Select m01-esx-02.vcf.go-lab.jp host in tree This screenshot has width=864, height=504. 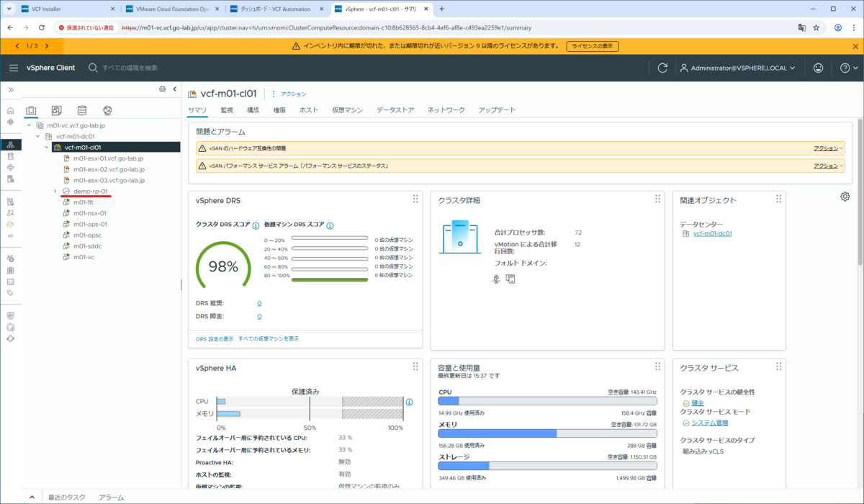coord(109,169)
